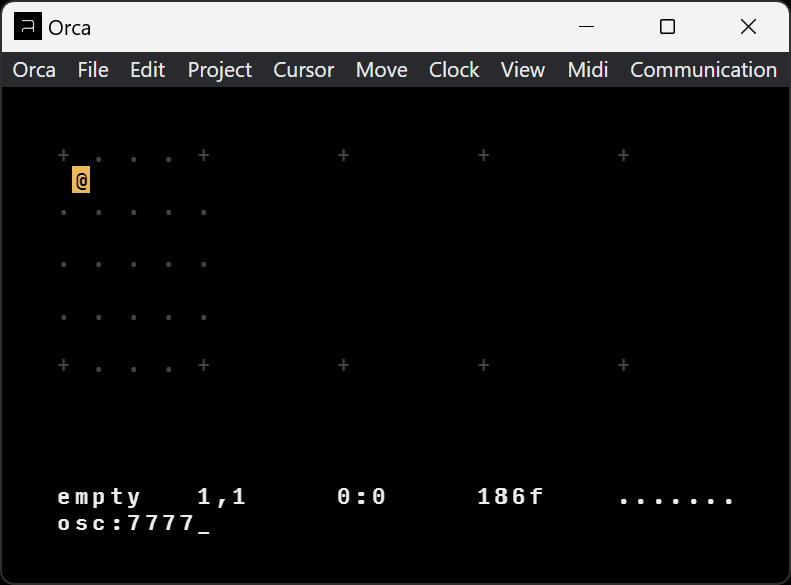The width and height of the screenshot is (791, 585).
Task: Click the '1,1' cursor position readout
Action: (221, 497)
